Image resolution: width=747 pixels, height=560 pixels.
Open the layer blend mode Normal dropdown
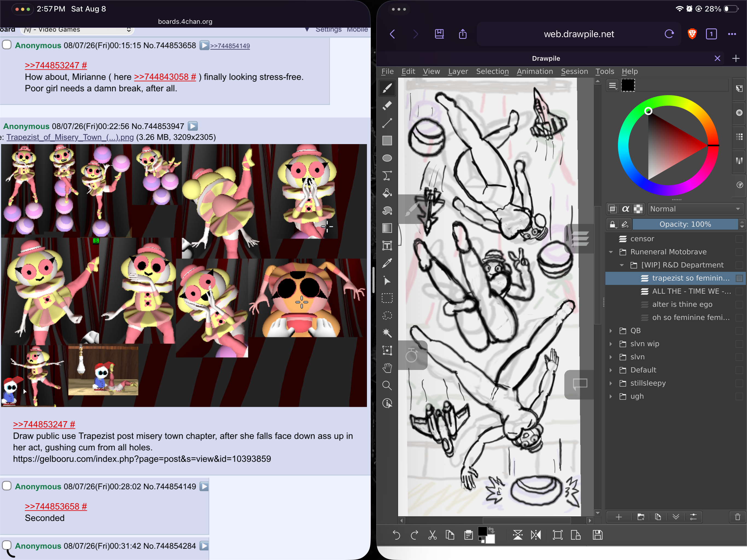coord(695,209)
